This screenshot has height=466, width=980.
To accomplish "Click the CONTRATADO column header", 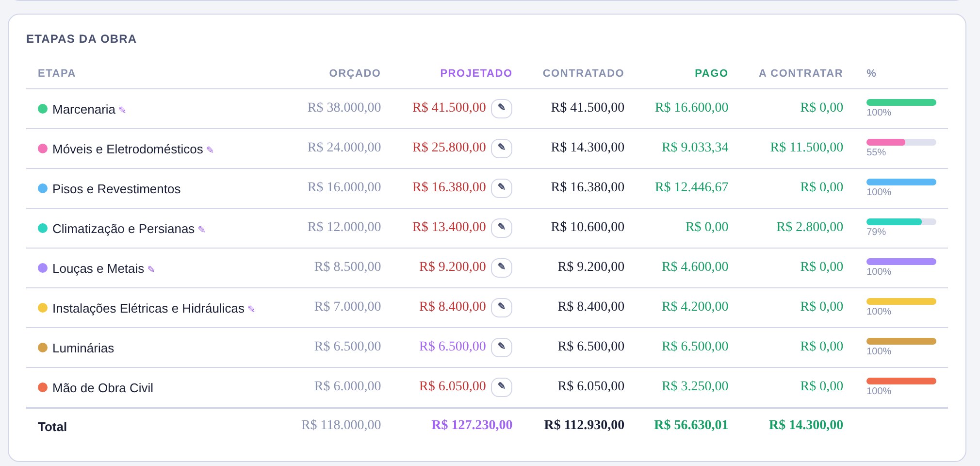I will click(x=583, y=73).
